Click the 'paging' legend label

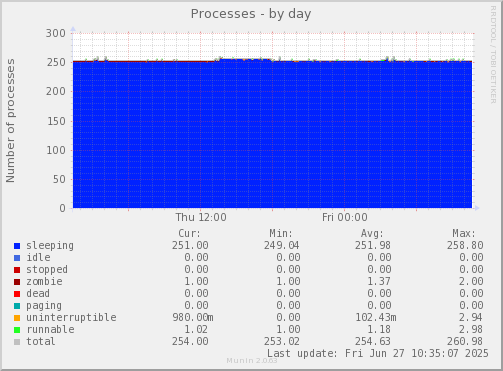44,306
